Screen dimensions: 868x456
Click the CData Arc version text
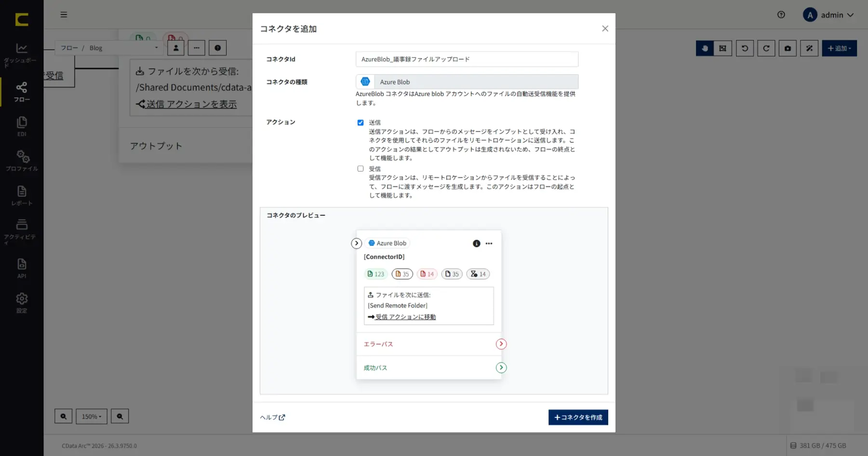click(x=99, y=446)
